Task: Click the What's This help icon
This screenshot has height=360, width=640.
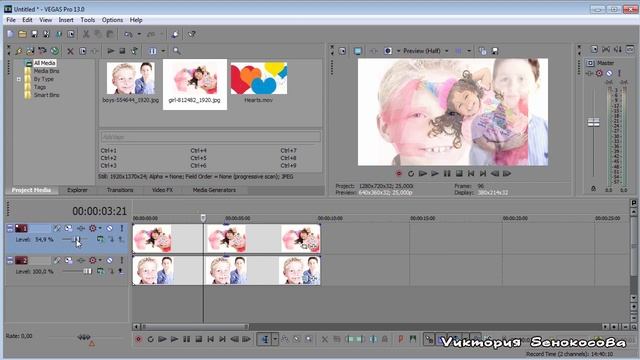Action: click(x=191, y=34)
